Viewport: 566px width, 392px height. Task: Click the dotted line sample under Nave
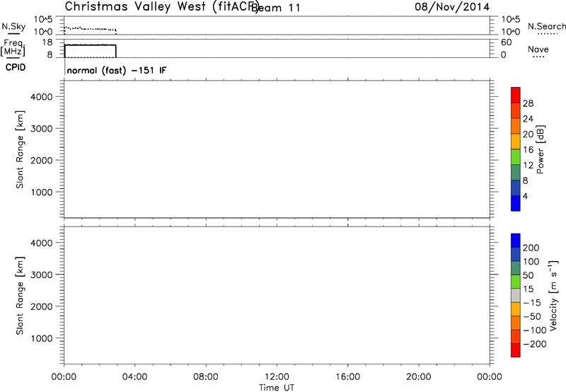[x=539, y=57]
